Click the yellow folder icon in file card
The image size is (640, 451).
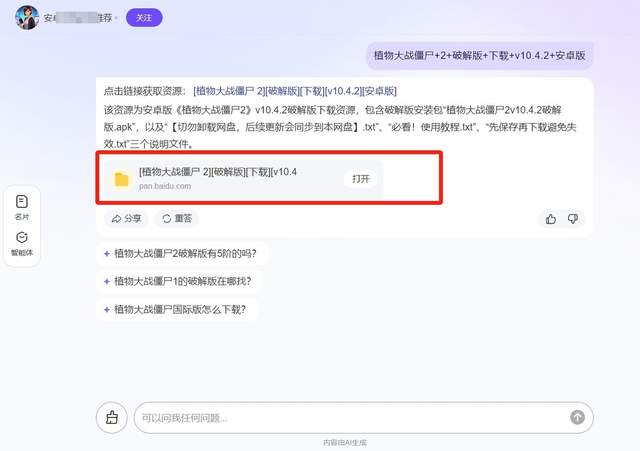121,179
